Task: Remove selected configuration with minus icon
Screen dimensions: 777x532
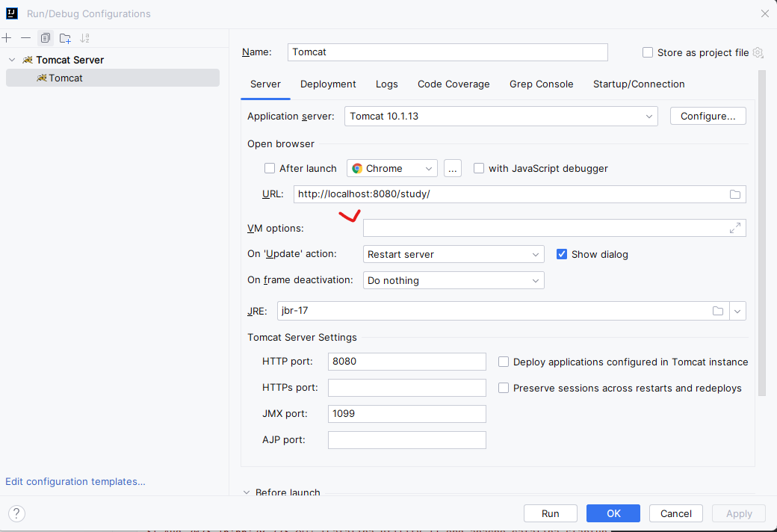Action: pyautogui.click(x=25, y=37)
